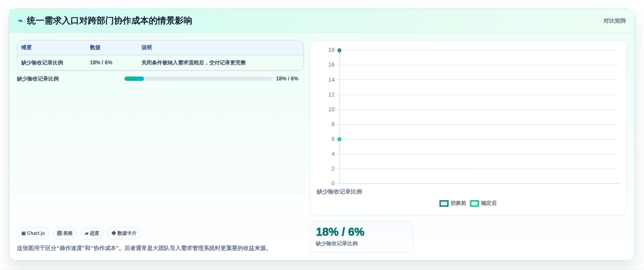The width and height of the screenshot is (644, 270).
Task: Click the 对比矩阵 label in header
Action: coord(614,21)
